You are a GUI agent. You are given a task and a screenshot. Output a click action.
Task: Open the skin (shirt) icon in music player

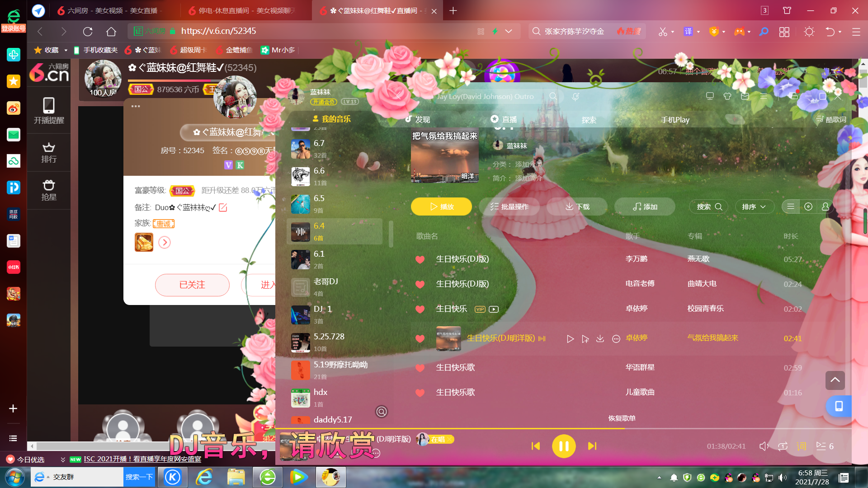[x=727, y=96]
